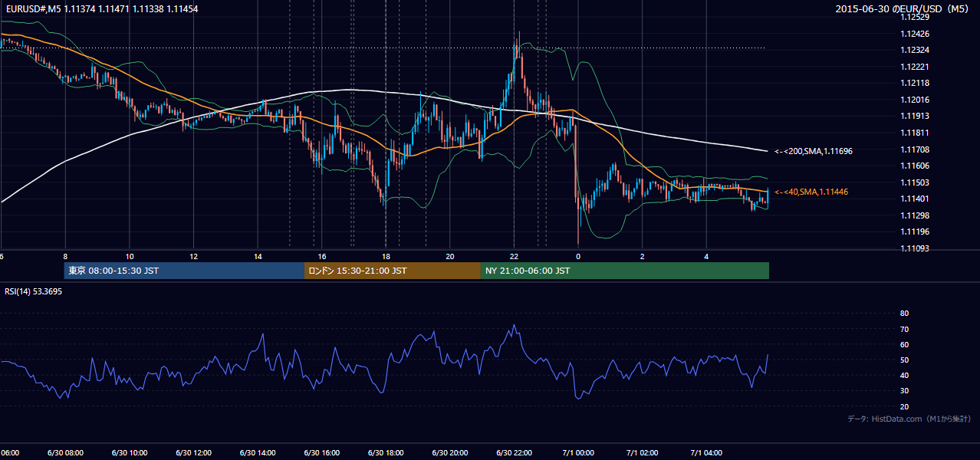Image resolution: width=980 pixels, height=460 pixels.
Task: Click price axis value 1.12426
Action: [916, 34]
